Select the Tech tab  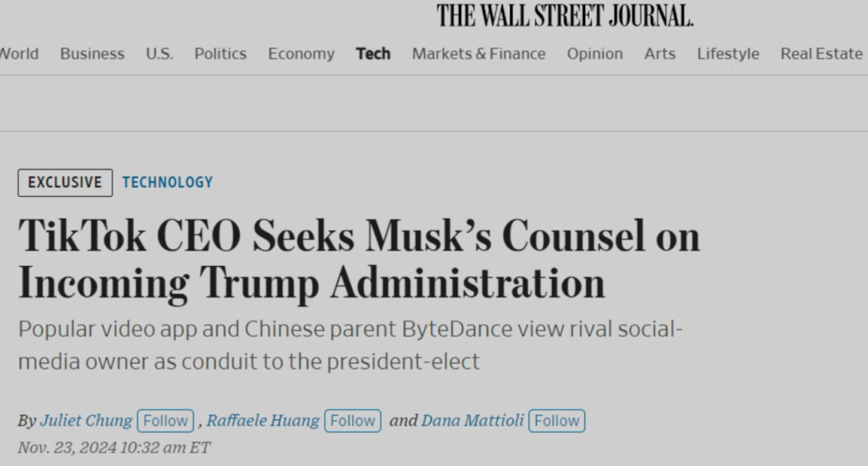coord(373,54)
